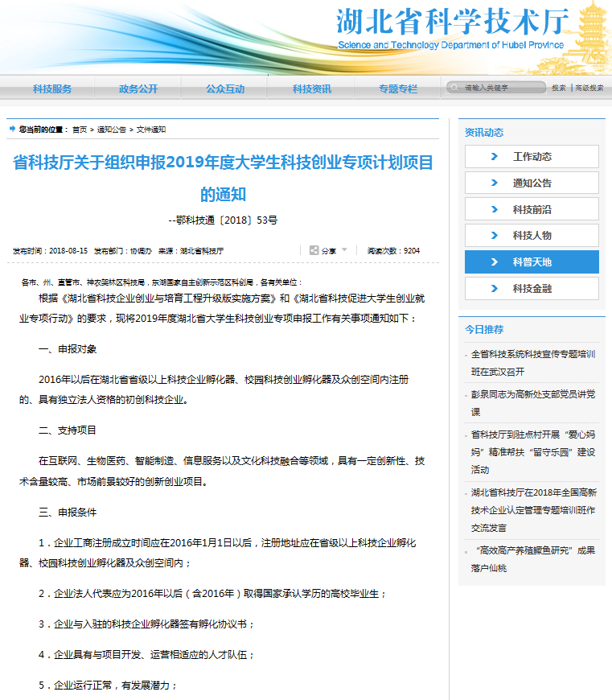Click 发布部门：协调办 text
The width and height of the screenshot is (612, 700).
pos(123,251)
